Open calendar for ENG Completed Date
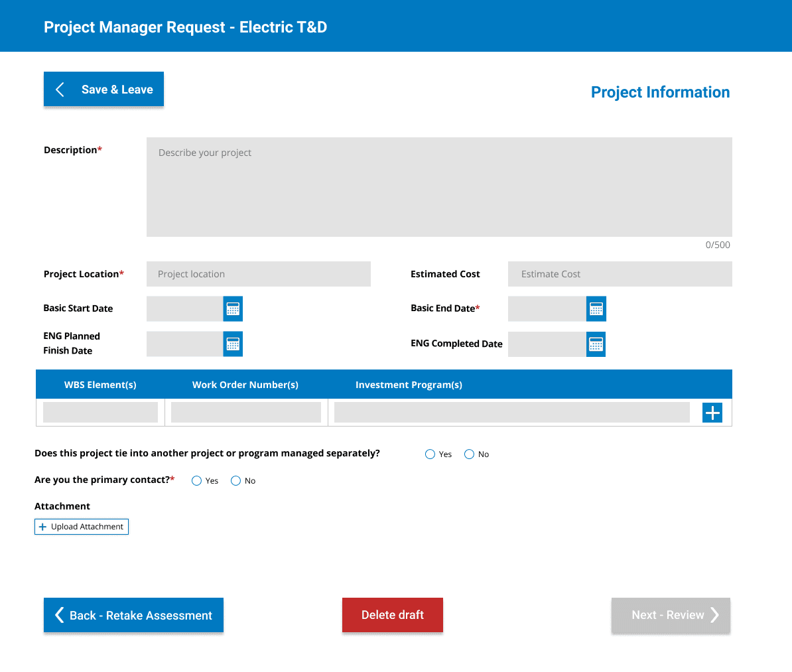 596,344
